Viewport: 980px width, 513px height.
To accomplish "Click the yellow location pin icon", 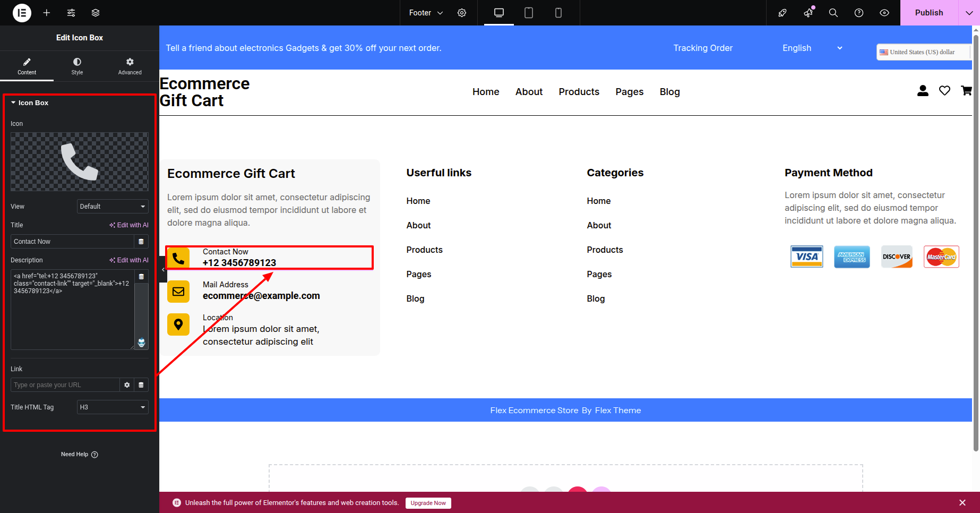I will click(x=178, y=324).
